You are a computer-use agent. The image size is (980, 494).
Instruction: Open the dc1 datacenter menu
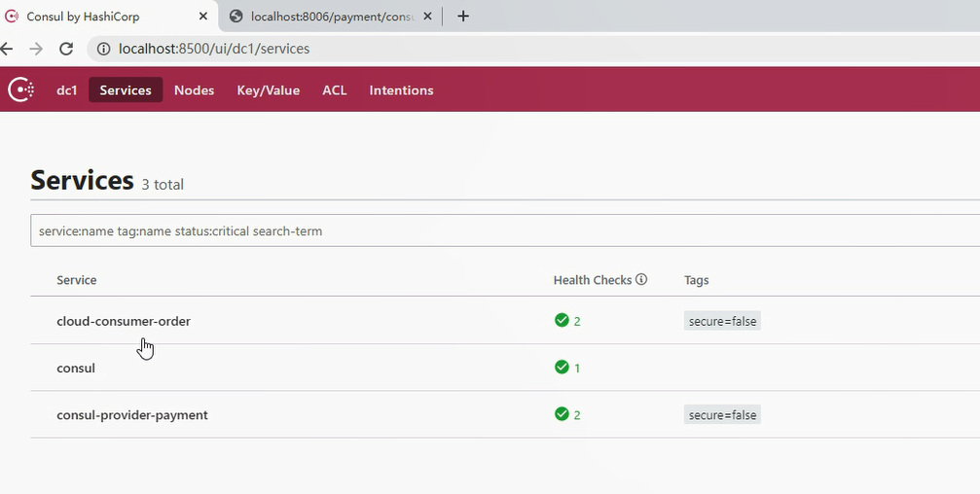pos(67,89)
